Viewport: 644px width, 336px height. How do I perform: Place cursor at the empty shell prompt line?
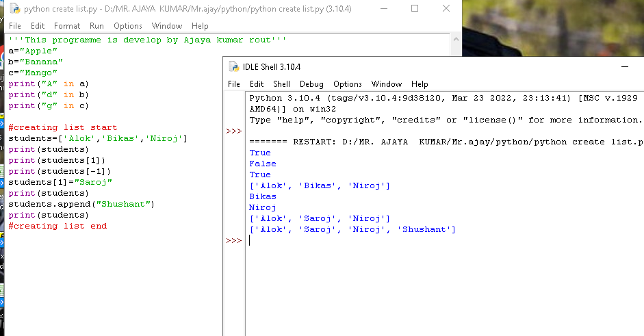(x=342, y=241)
